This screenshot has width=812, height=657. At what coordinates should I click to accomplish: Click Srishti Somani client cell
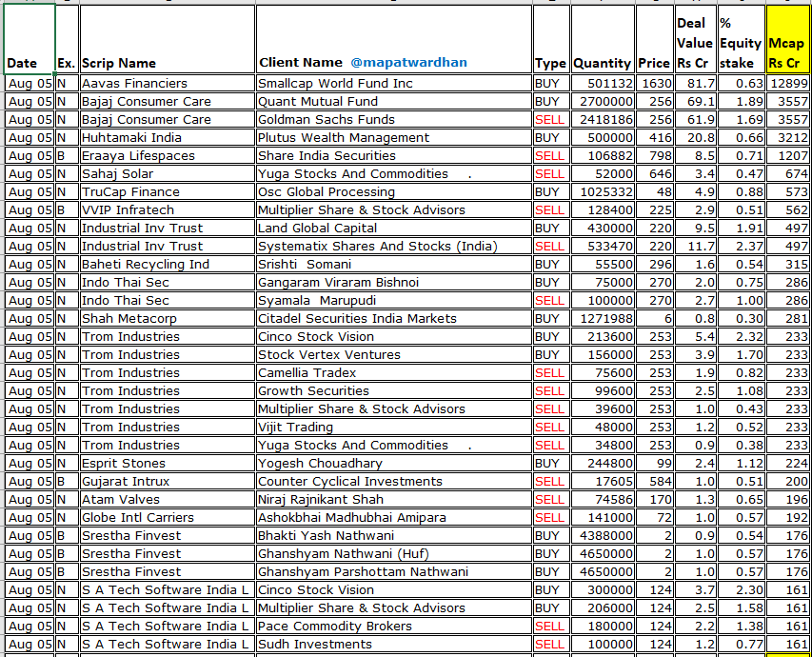coord(393,265)
